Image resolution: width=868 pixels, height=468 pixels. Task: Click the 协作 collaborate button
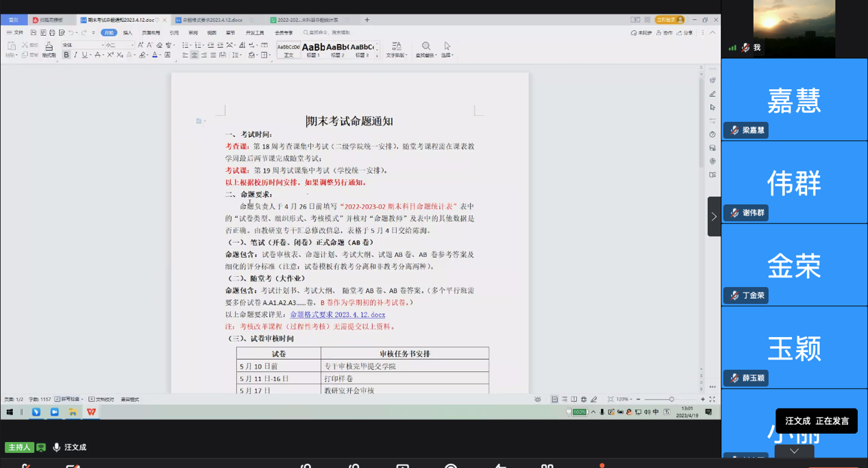pyautogui.click(x=665, y=32)
